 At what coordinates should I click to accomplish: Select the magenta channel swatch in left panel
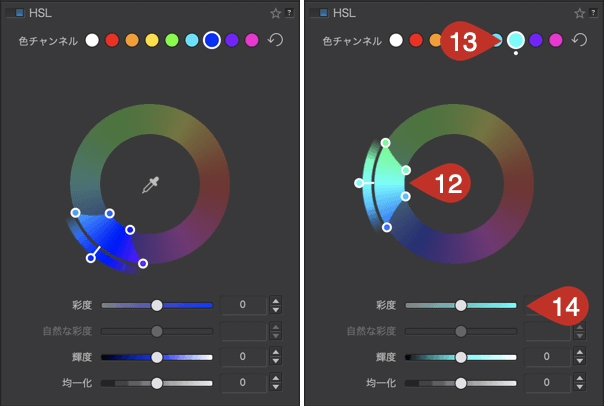[252, 40]
